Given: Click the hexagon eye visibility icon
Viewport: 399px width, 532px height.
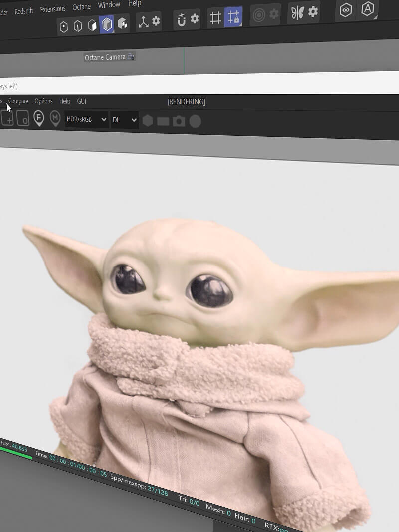Looking at the screenshot, I should pos(346,10).
